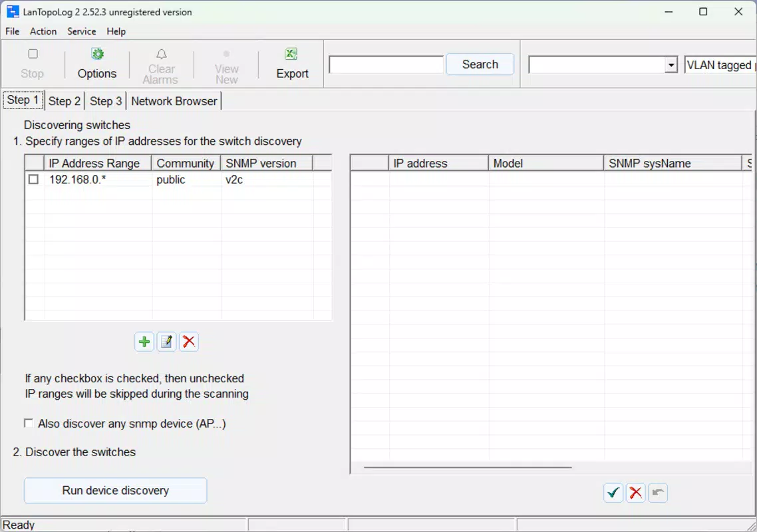The image size is (757, 532).
Task: Enable Also discover any snmp device option
Action: (x=29, y=424)
